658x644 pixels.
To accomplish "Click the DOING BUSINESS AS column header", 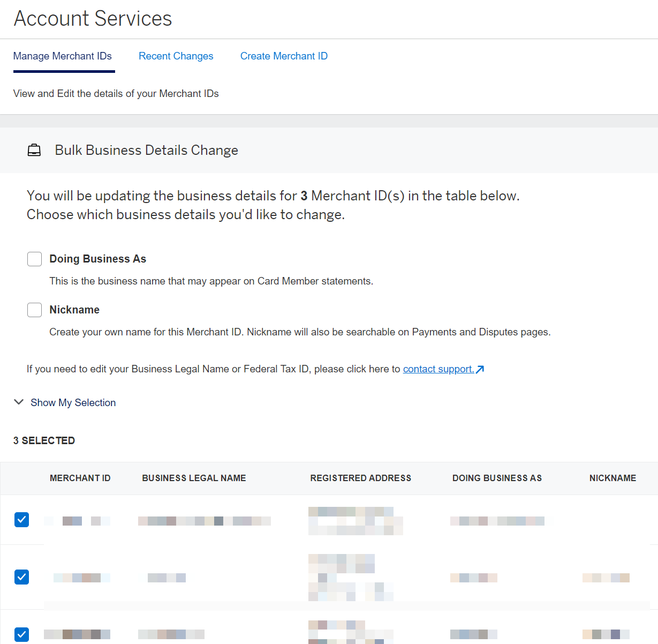I will tap(497, 478).
